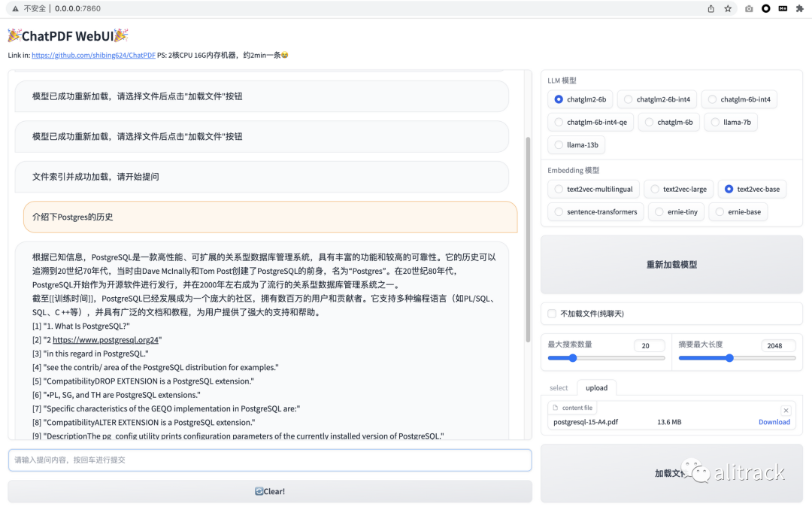Open the screenshot camera icon in the toolbar
The height and width of the screenshot is (507, 812).
[x=749, y=8]
